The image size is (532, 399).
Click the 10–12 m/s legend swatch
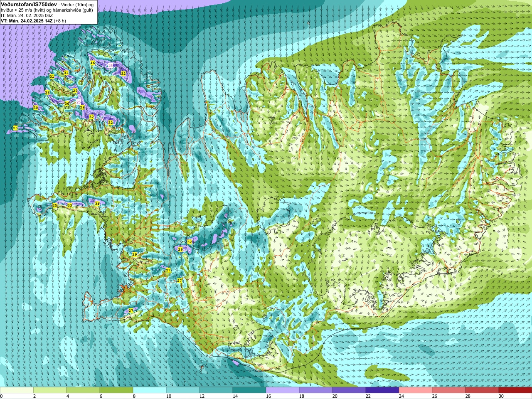183,390
